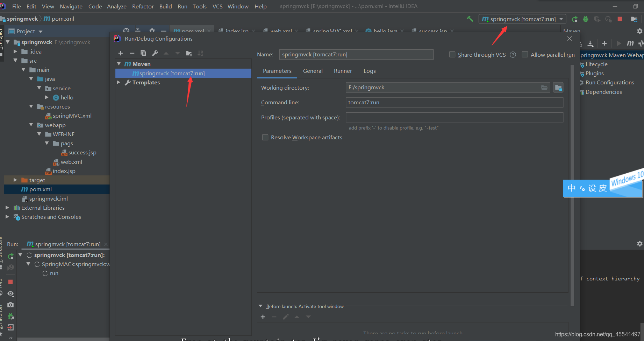Browse Working directory with folder button
Viewport: 644px width, 341px height.
[x=544, y=87]
